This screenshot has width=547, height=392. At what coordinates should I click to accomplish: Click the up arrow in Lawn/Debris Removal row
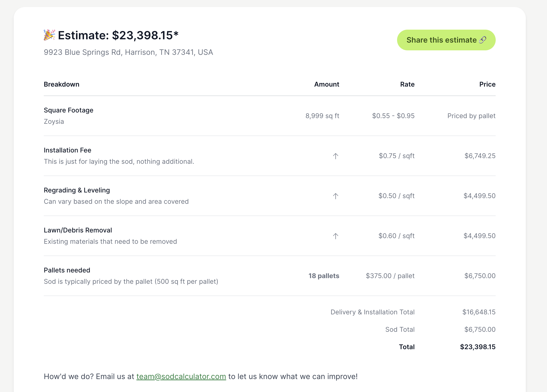335,236
